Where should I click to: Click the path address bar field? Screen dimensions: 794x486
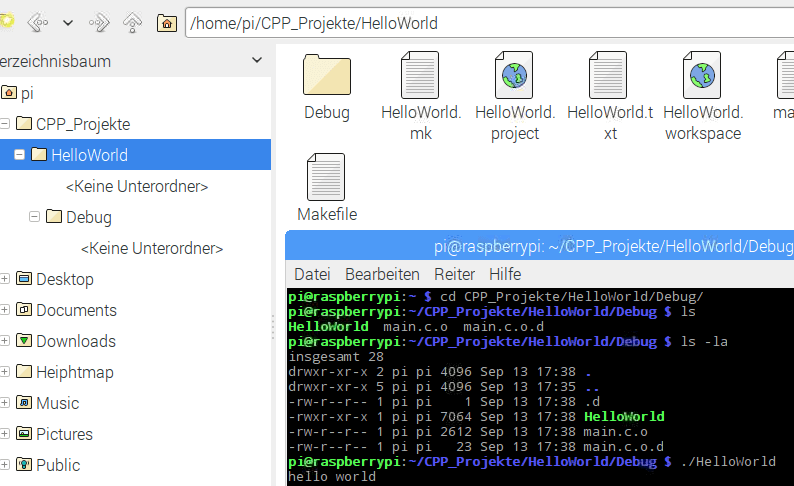(x=480, y=23)
